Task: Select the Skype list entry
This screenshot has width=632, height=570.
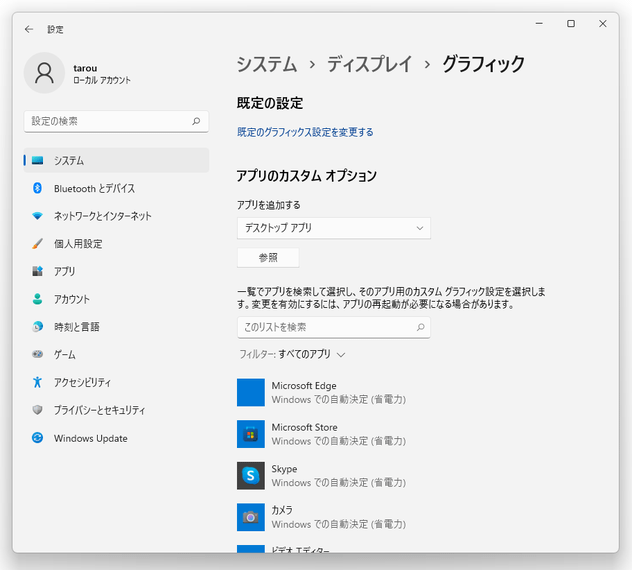Action: (x=321, y=476)
